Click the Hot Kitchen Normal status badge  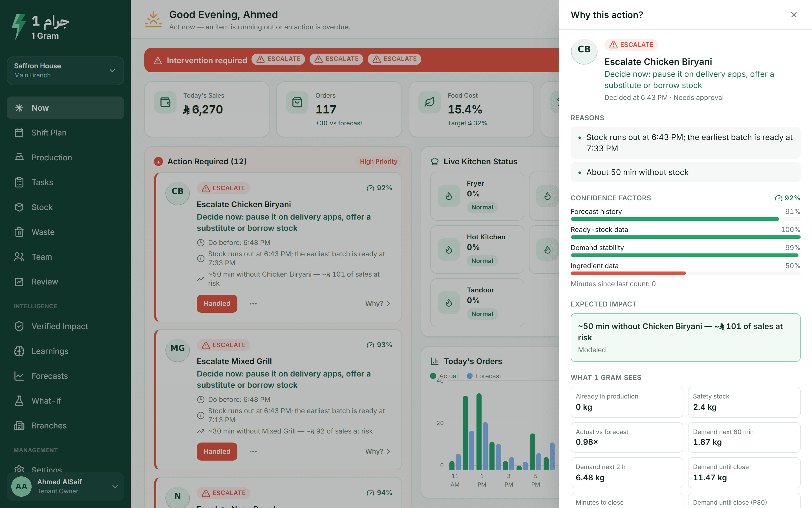click(482, 261)
